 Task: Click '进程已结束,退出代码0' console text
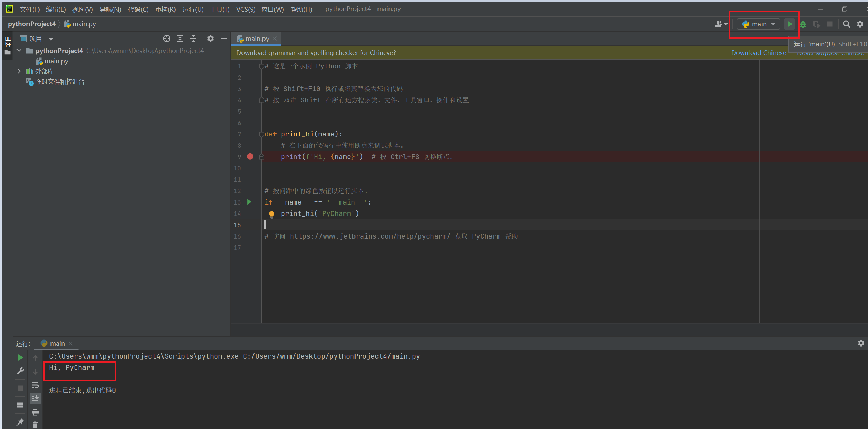[82, 390]
